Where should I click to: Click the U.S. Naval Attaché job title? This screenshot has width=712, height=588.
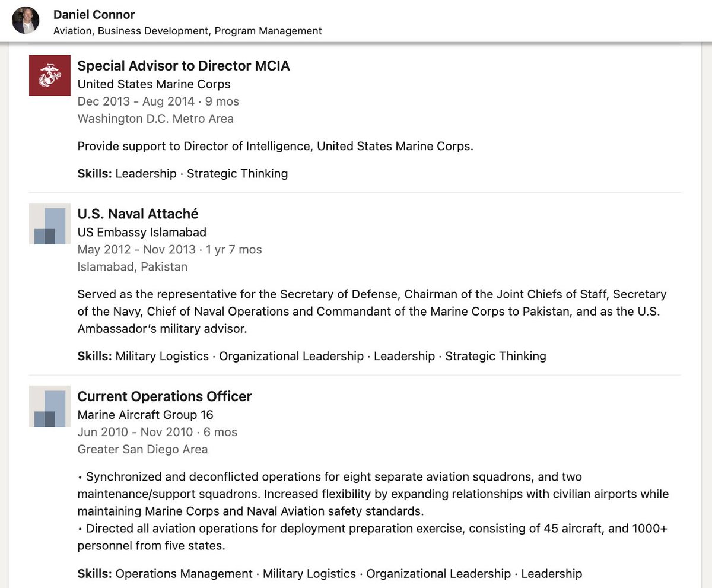[x=138, y=214]
